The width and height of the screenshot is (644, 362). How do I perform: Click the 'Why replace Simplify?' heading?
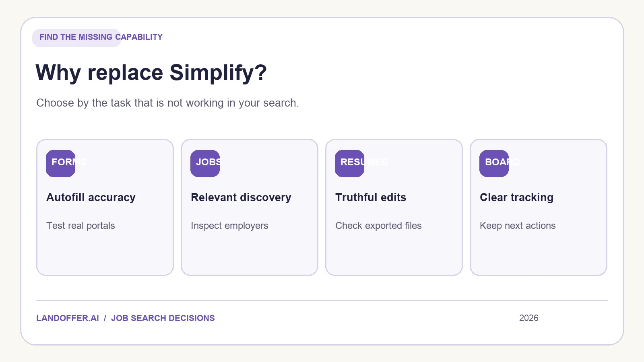click(x=151, y=73)
